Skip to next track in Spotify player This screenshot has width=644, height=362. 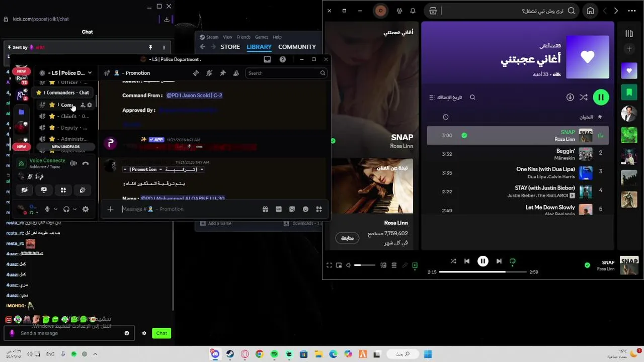pos(499,261)
